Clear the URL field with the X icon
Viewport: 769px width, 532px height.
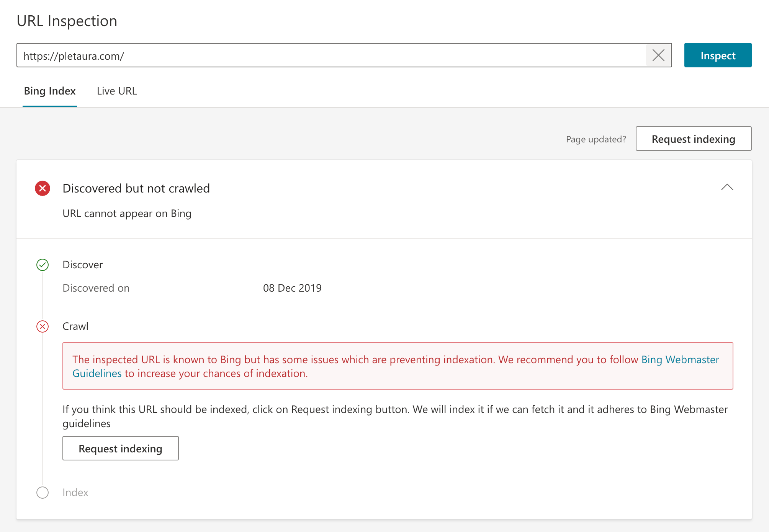tap(658, 55)
